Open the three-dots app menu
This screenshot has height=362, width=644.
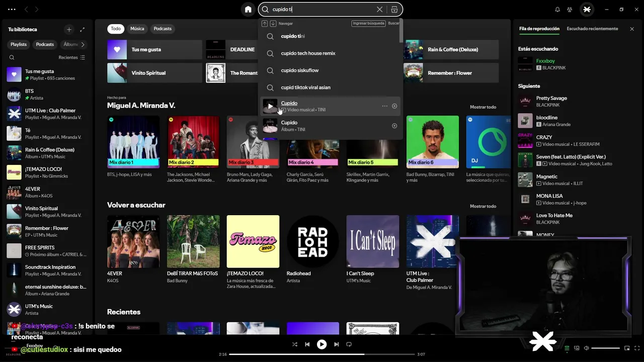click(x=12, y=9)
